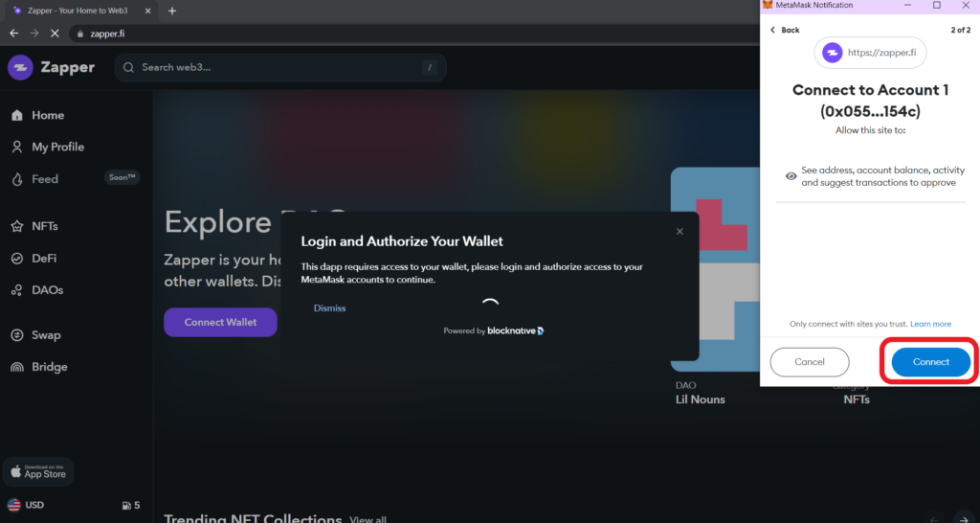Click the blocknative logo link

pos(515,330)
